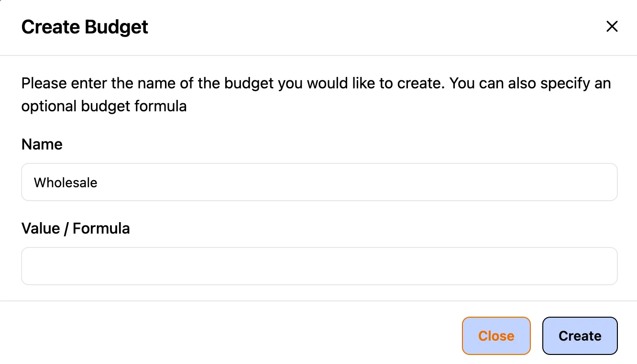Click the "Value / Formula" label

(76, 228)
